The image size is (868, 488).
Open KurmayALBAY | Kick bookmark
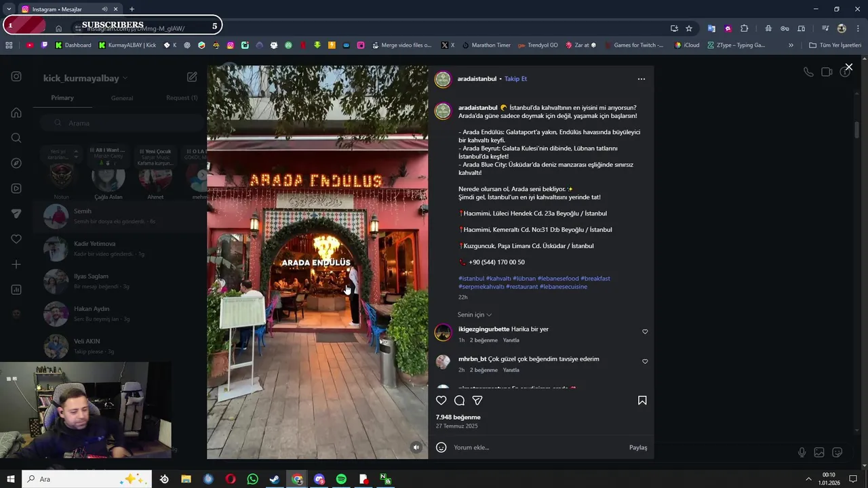click(x=127, y=45)
